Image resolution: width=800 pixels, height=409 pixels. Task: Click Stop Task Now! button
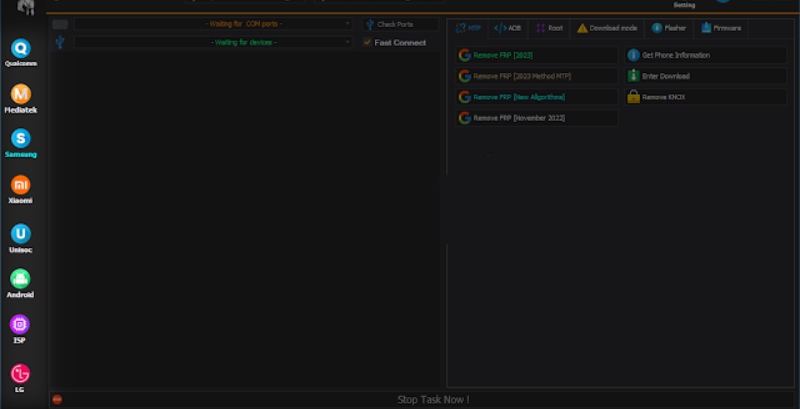pyautogui.click(x=433, y=400)
